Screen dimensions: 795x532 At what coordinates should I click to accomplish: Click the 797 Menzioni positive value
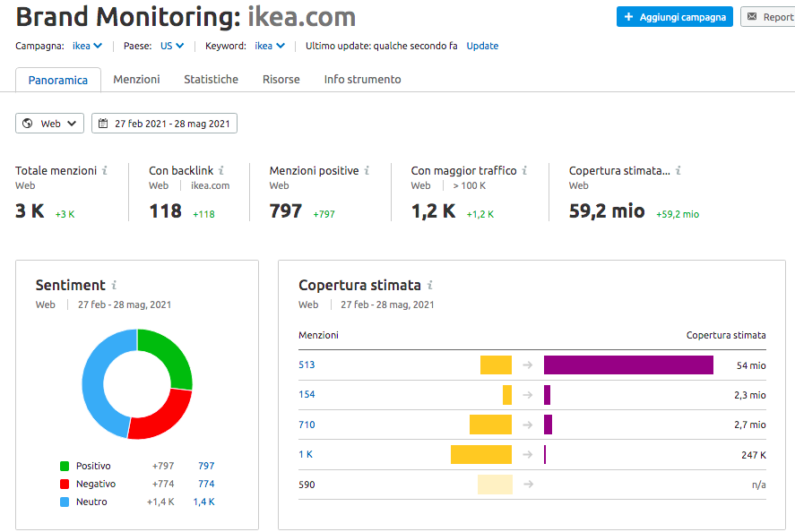click(x=285, y=211)
